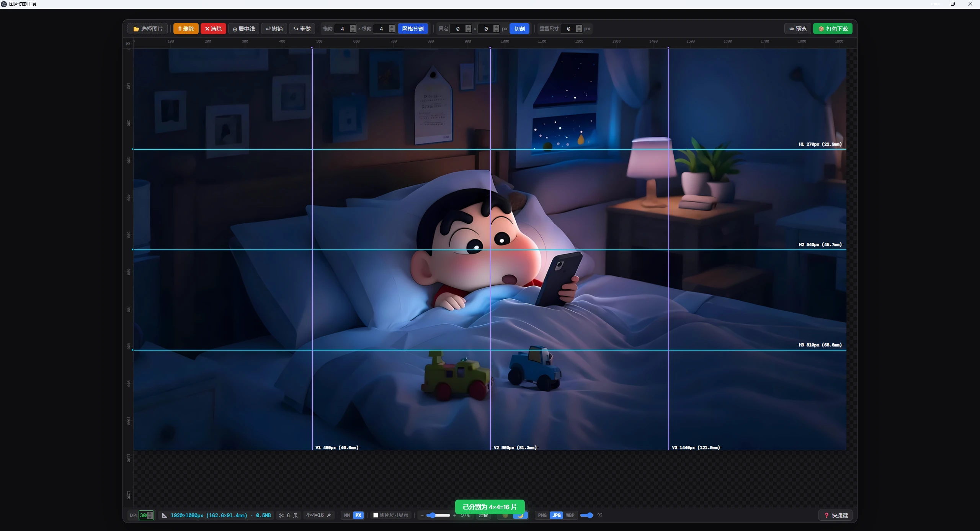The height and width of the screenshot is (531, 980).
Task: Click the V2 line marker on top ruler
Action: point(490,48)
